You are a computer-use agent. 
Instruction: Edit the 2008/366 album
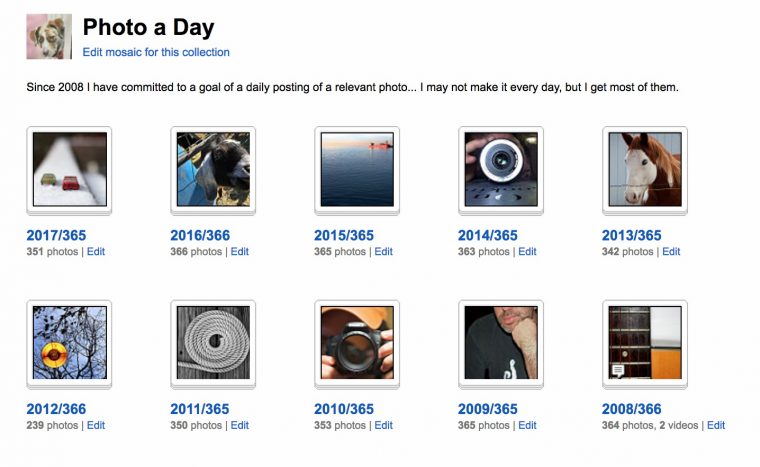pos(716,425)
